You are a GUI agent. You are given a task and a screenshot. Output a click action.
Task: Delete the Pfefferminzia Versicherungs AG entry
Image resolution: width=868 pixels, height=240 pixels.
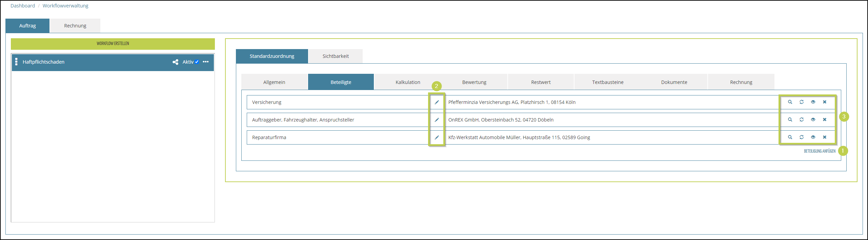tap(824, 102)
